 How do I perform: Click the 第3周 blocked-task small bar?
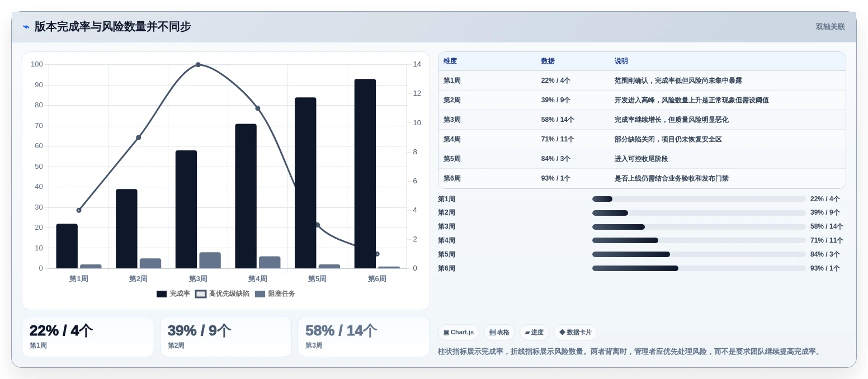[210, 260]
